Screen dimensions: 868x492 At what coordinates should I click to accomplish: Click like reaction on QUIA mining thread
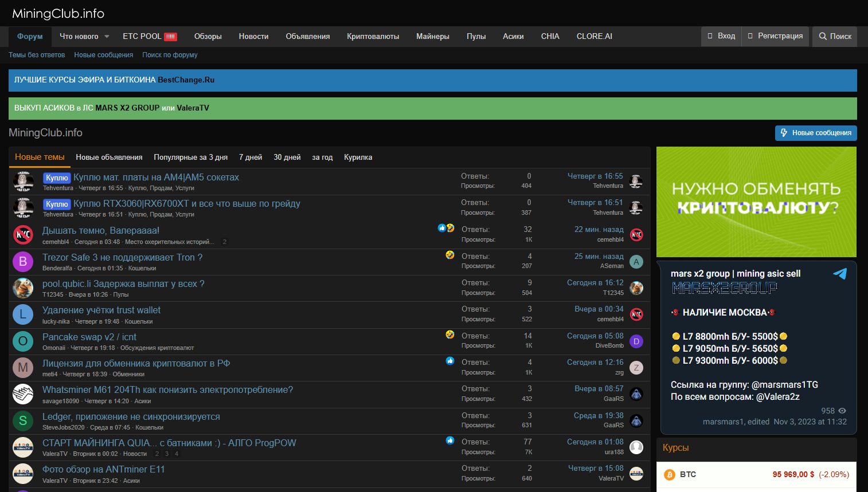pos(450,440)
